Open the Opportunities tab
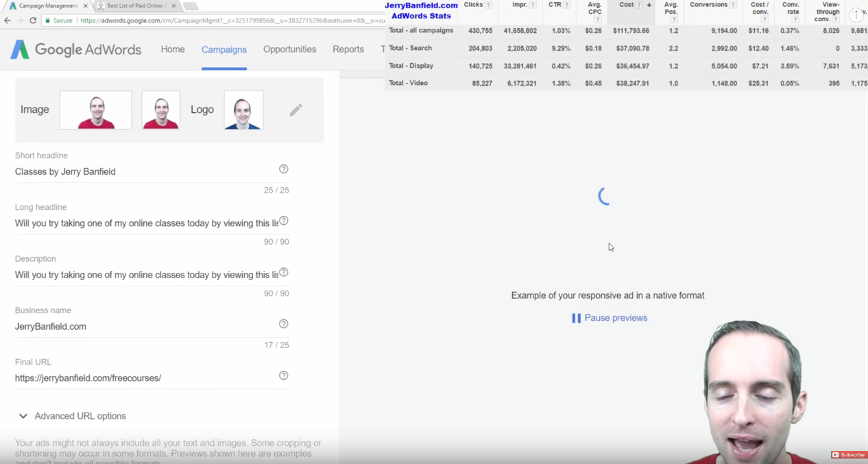Viewport: 868px width, 464px height. point(290,49)
